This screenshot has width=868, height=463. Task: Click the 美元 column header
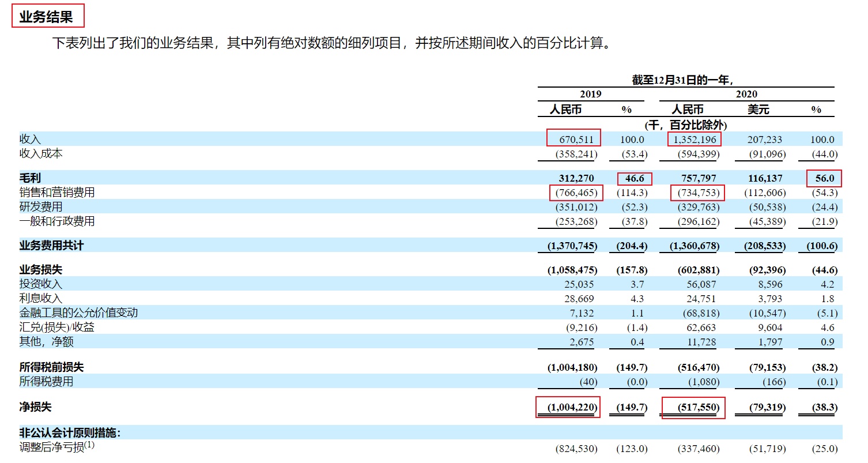(758, 110)
